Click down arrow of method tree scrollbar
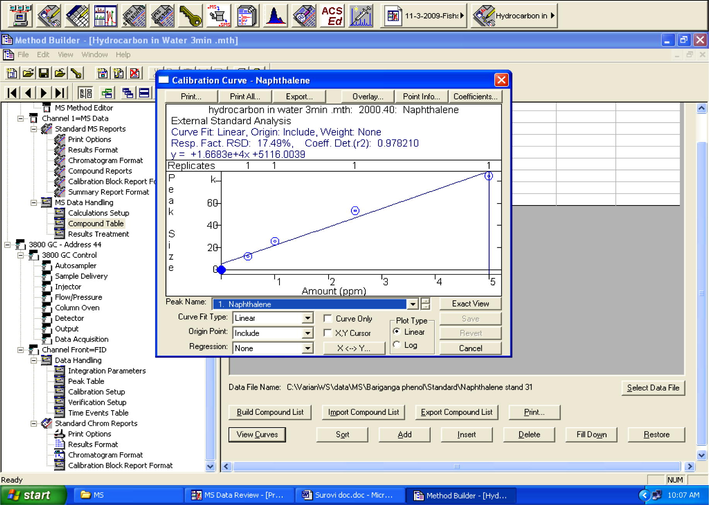This screenshot has height=505, width=709. [x=210, y=466]
